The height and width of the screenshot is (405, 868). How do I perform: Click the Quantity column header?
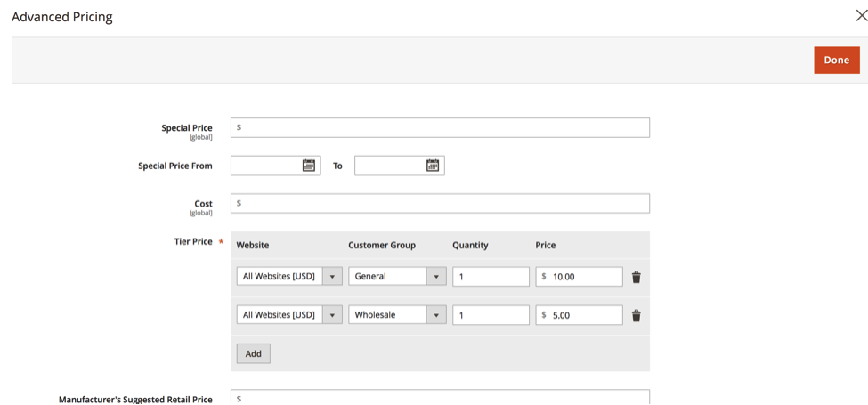point(470,245)
